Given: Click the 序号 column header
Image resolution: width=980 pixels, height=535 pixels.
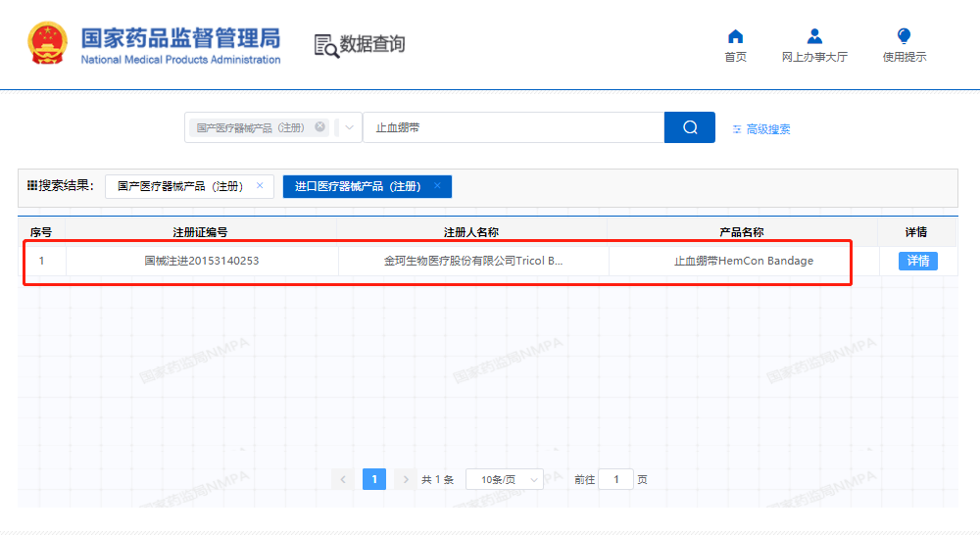Looking at the screenshot, I should click(x=41, y=232).
